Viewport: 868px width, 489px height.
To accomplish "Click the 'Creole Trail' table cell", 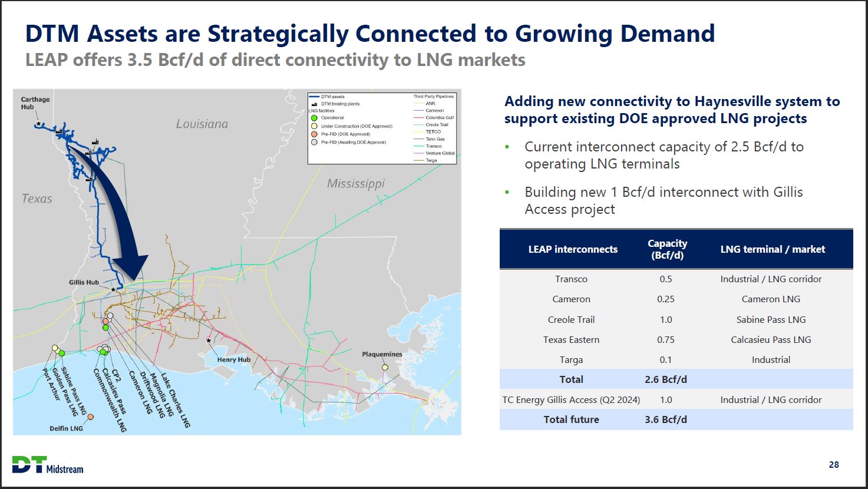I will pos(571,319).
